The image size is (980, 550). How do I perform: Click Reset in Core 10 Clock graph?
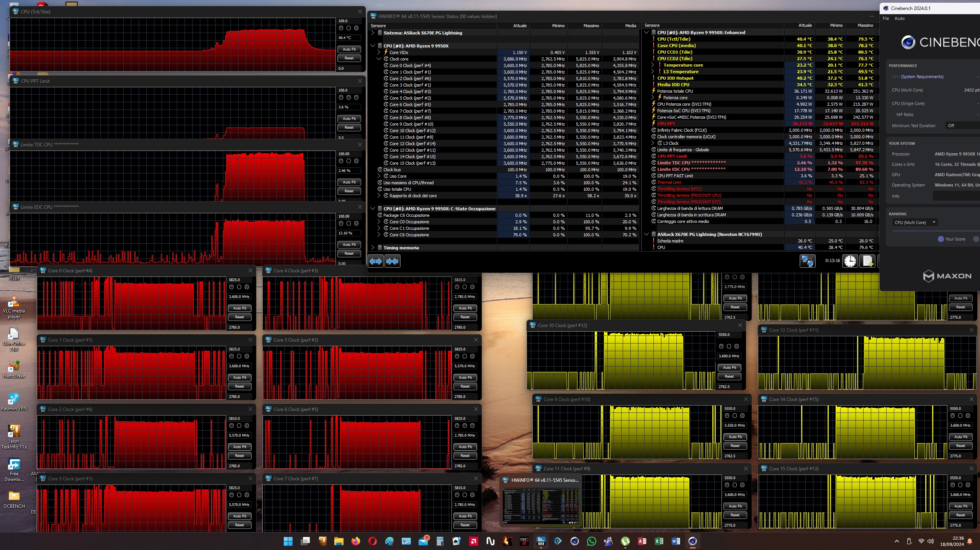pyautogui.click(x=729, y=376)
